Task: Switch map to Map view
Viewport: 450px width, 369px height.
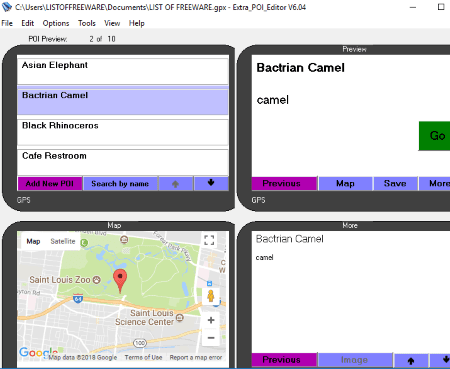Action: pyautogui.click(x=33, y=241)
